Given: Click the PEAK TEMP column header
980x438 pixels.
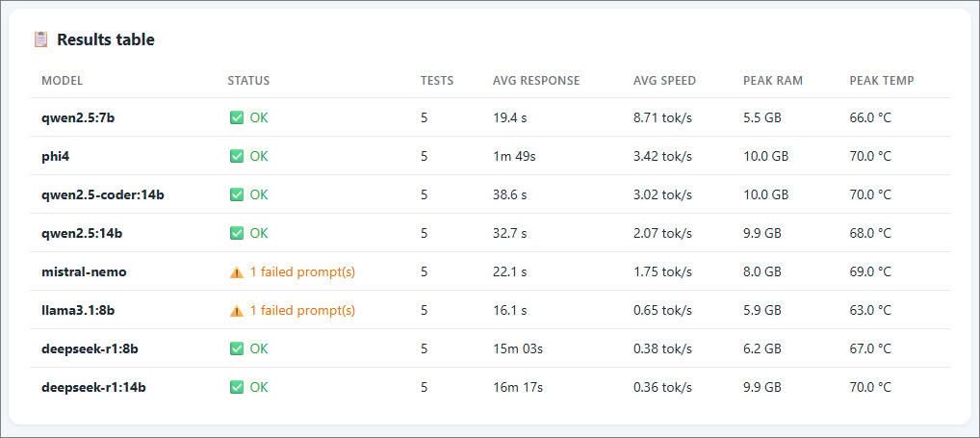Looking at the screenshot, I should (x=881, y=81).
